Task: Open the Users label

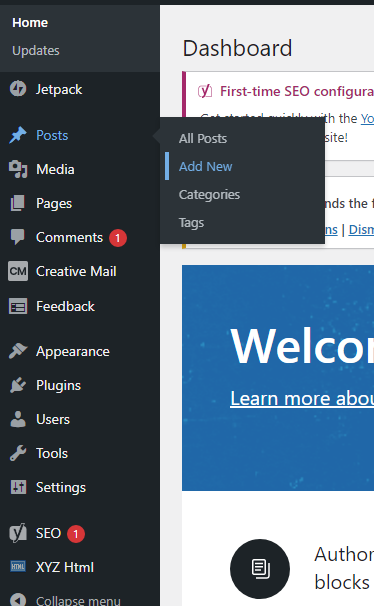Action: pyautogui.click(x=53, y=419)
